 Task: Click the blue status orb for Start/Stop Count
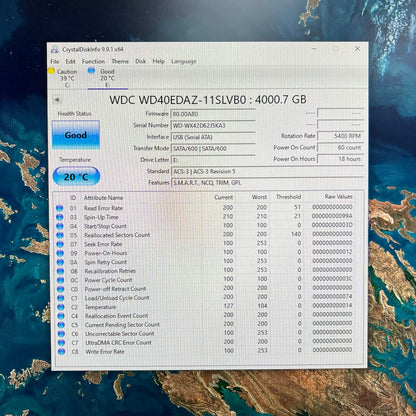(60, 226)
